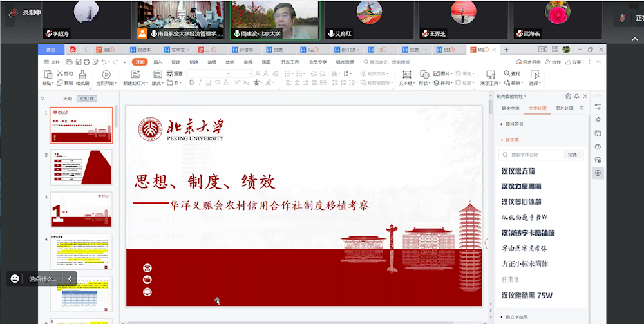The height and width of the screenshot is (324, 644).
Task: Open the 文件 menu
Action: pos(52,62)
